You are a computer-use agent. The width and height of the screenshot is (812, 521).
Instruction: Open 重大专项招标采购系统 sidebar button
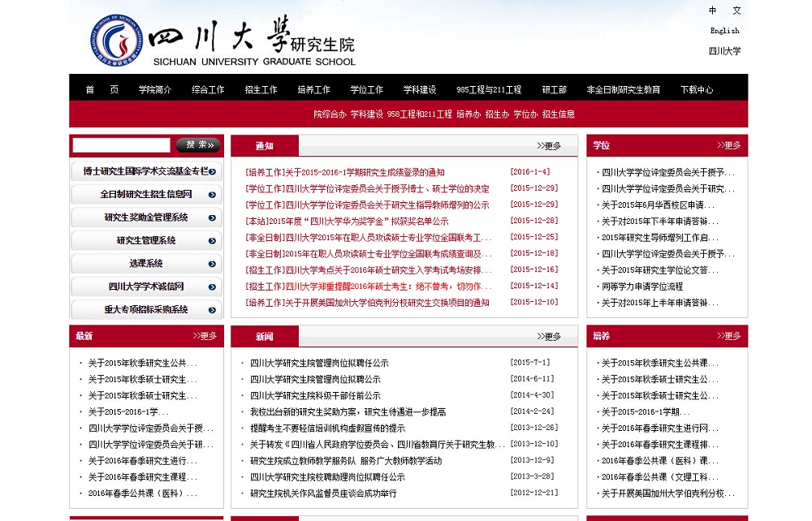(x=146, y=310)
